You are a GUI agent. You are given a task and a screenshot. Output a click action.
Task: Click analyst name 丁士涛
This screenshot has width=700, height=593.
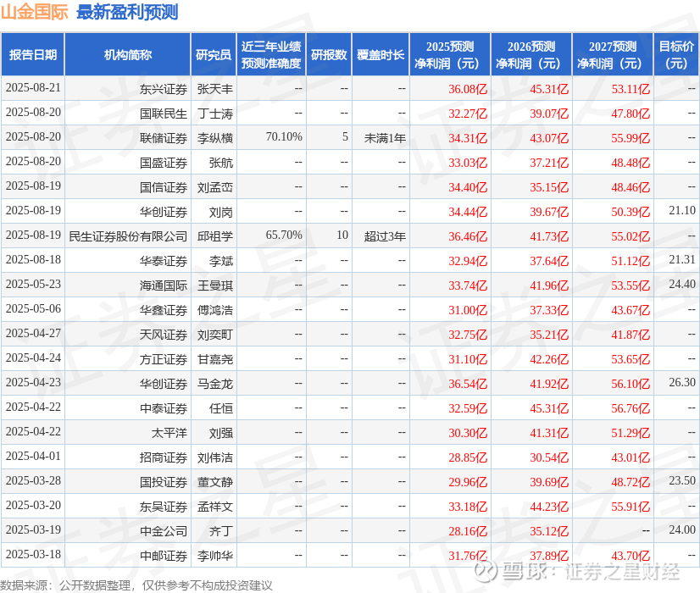215,114
